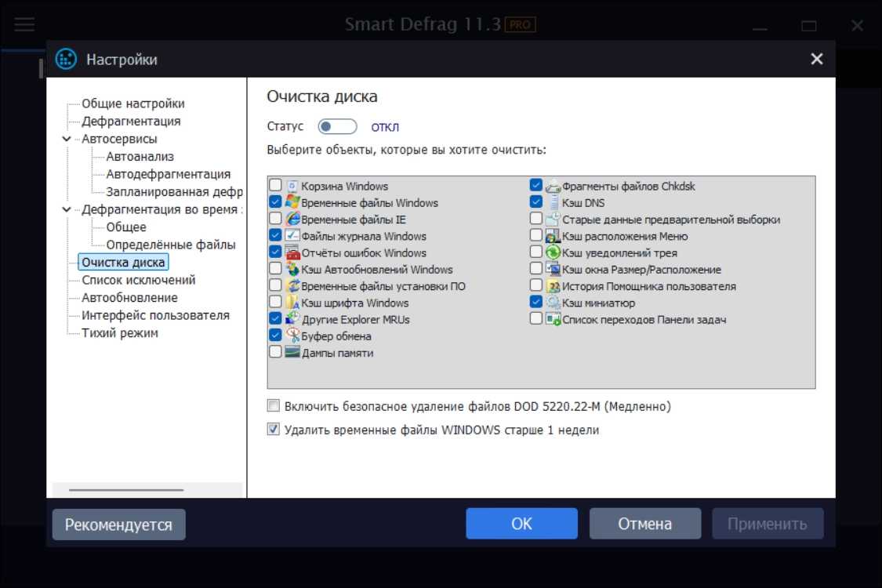882x588 pixels.
Task: Click the Буфер обмена scissors icon
Action: pos(292,336)
